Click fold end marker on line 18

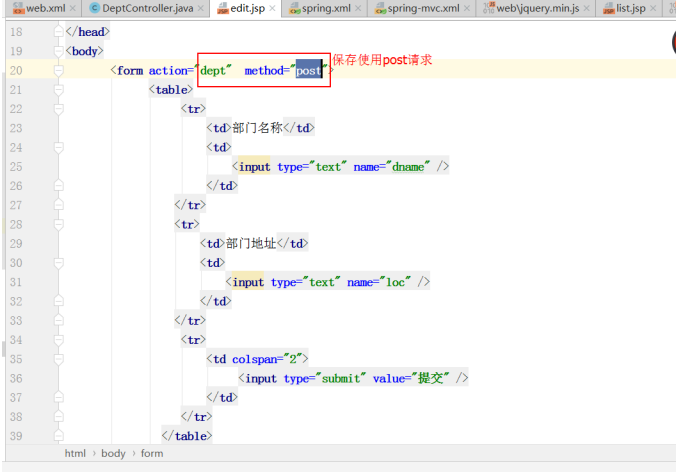click(59, 32)
